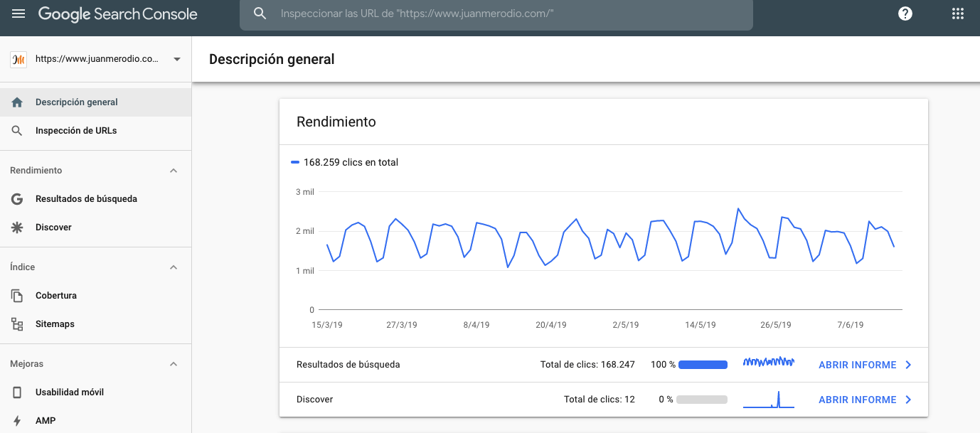Click the blue clics en total legend marker
980x433 pixels.
295,163
